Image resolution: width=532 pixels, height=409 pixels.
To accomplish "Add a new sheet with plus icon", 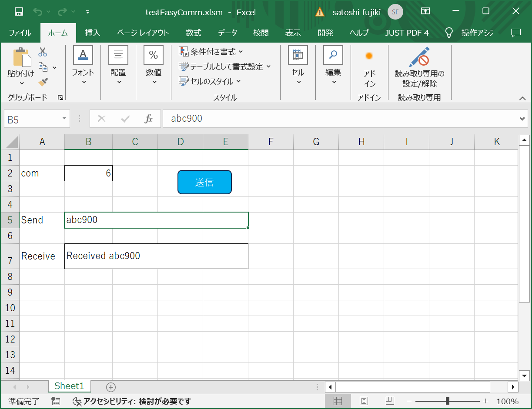I will tap(111, 387).
